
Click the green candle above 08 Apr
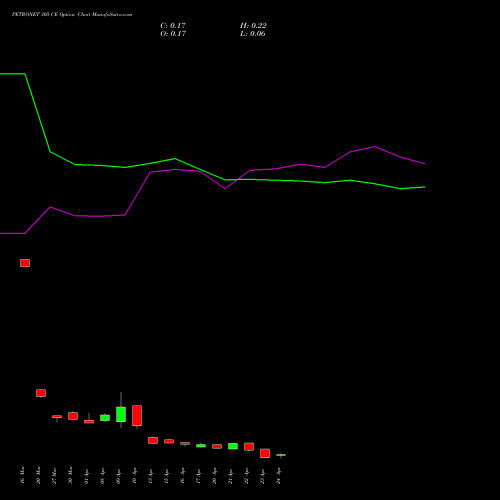point(105,418)
